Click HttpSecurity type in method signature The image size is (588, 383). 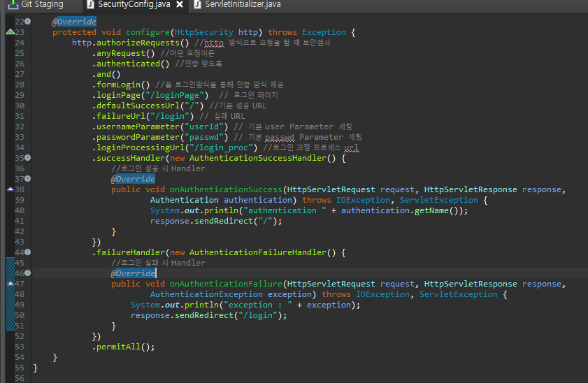point(203,33)
